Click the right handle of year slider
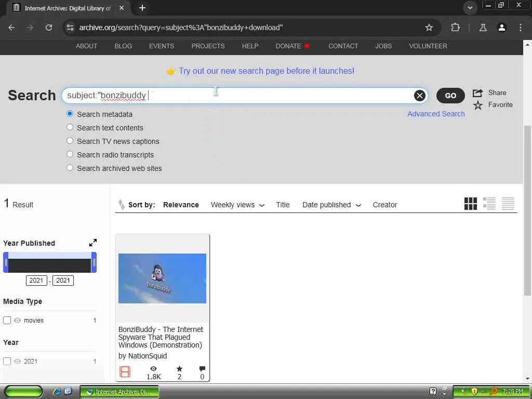This screenshot has width=532, height=399. pyautogui.click(x=94, y=262)
